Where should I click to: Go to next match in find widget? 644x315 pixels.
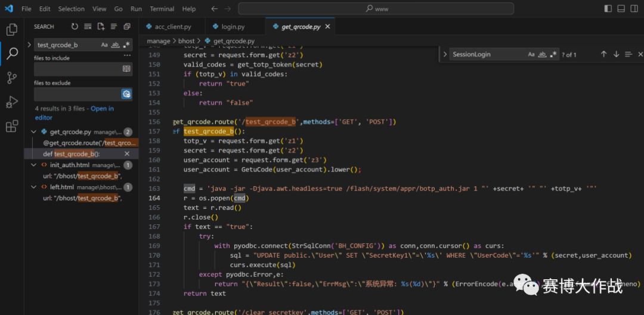616,54
